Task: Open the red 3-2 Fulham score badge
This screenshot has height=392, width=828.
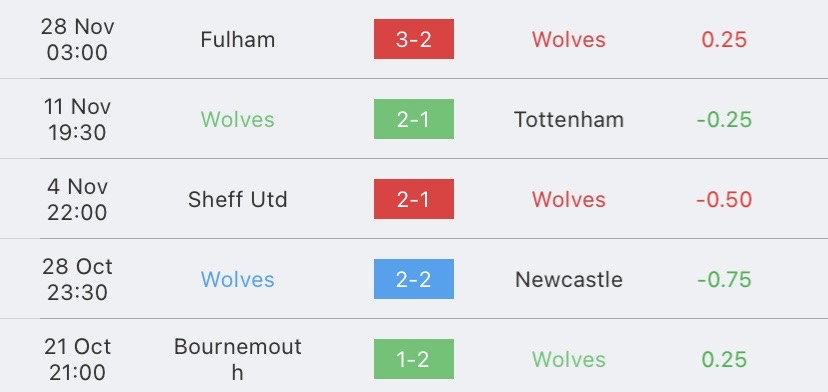Action: coord(413,39)
